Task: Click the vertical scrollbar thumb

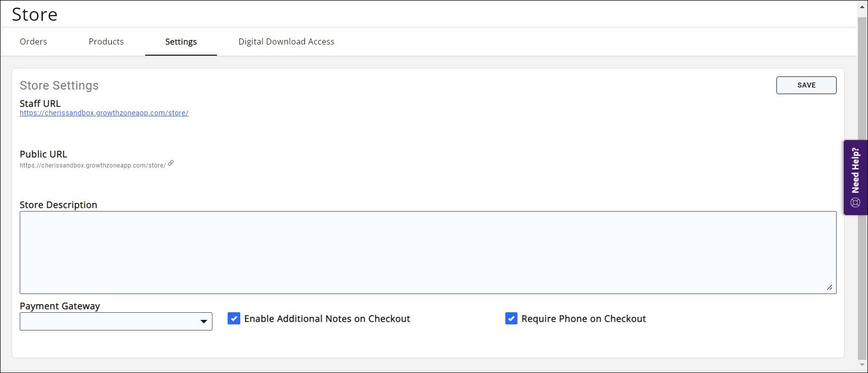Action: (x=862, y=187)
